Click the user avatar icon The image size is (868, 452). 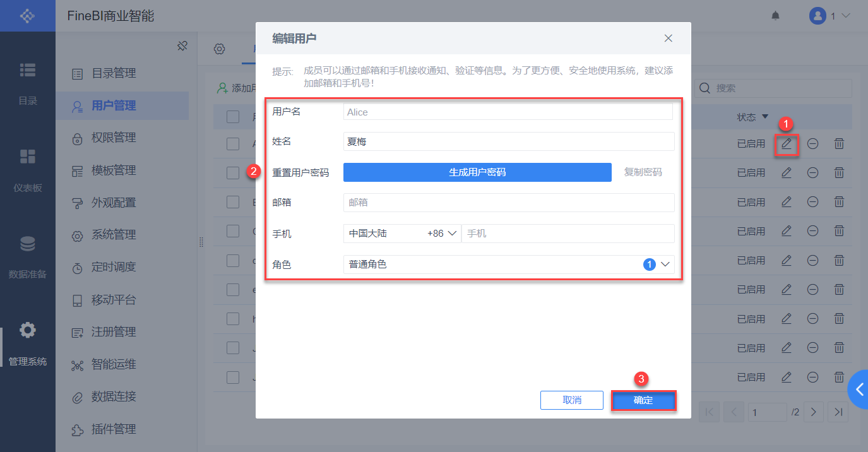coord(817,16)
